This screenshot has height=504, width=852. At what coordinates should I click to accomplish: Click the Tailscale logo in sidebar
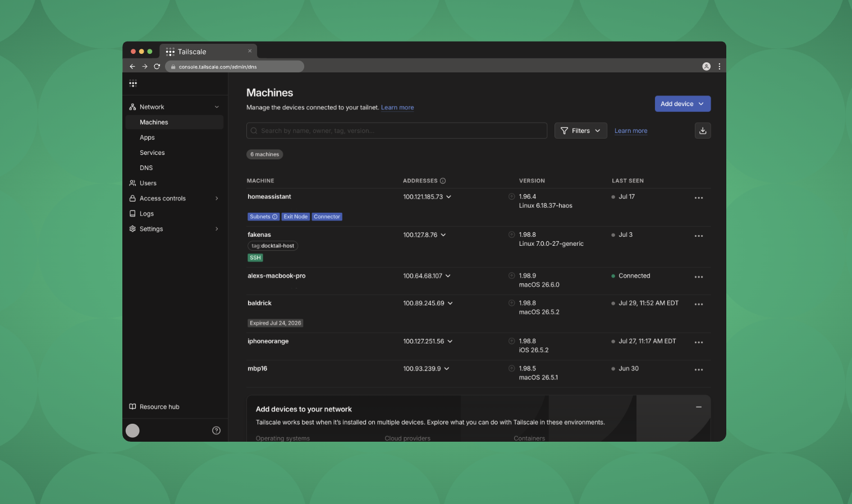point(133,84)
